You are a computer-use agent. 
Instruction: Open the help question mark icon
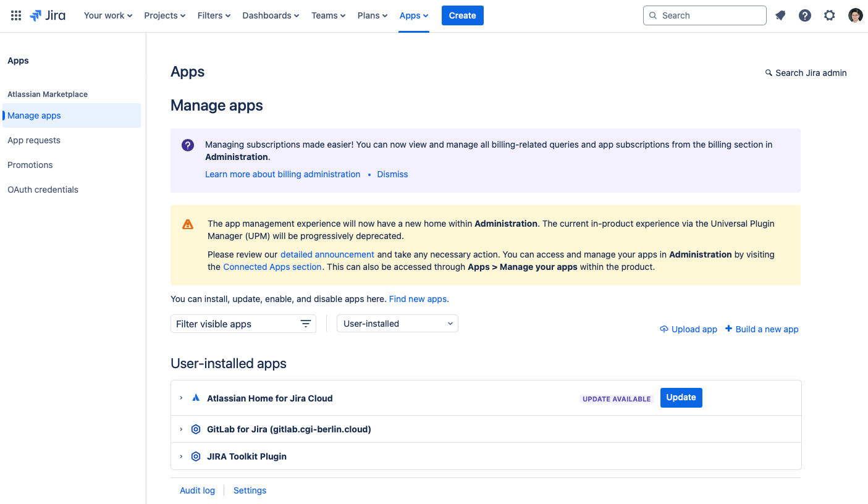(805, 15)
